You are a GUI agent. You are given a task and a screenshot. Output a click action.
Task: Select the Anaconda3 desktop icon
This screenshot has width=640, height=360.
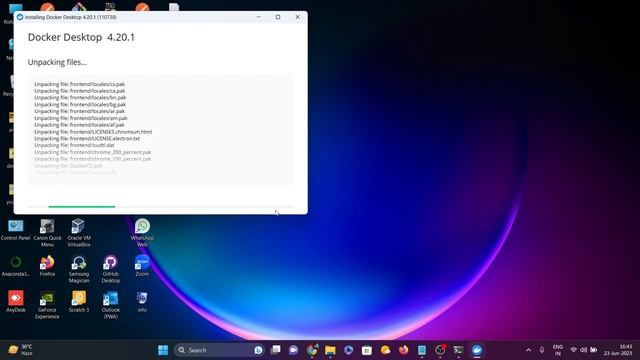16,266
